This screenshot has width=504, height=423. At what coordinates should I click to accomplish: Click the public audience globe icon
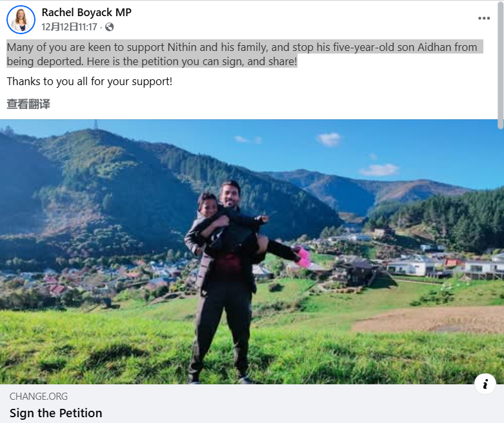110,27
